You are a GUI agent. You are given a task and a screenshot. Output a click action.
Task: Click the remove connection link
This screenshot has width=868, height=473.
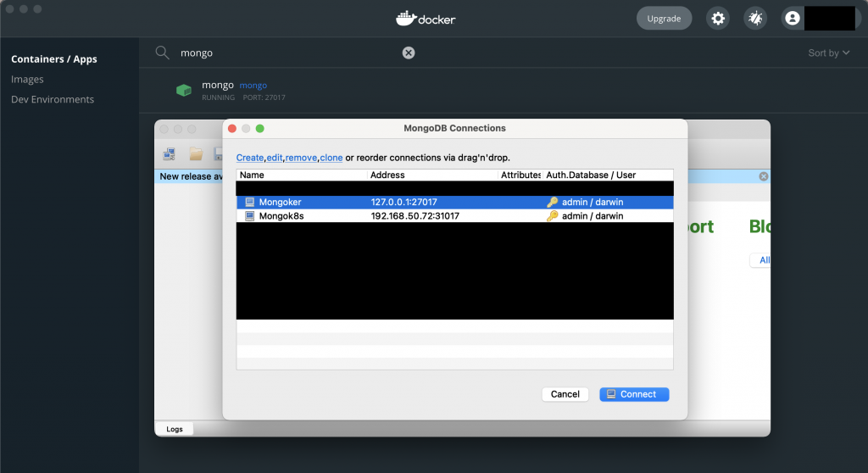point(301,158)
